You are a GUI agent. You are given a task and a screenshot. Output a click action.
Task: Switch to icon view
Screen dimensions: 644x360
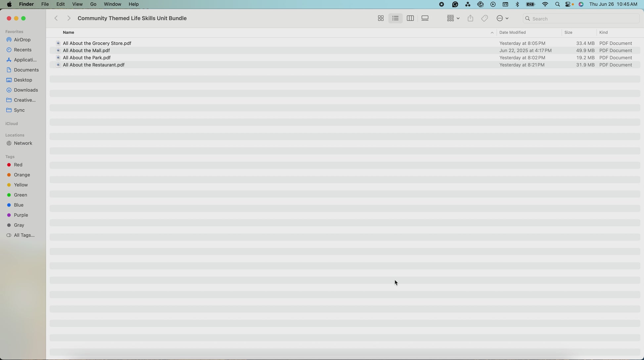tap(381, 19)
